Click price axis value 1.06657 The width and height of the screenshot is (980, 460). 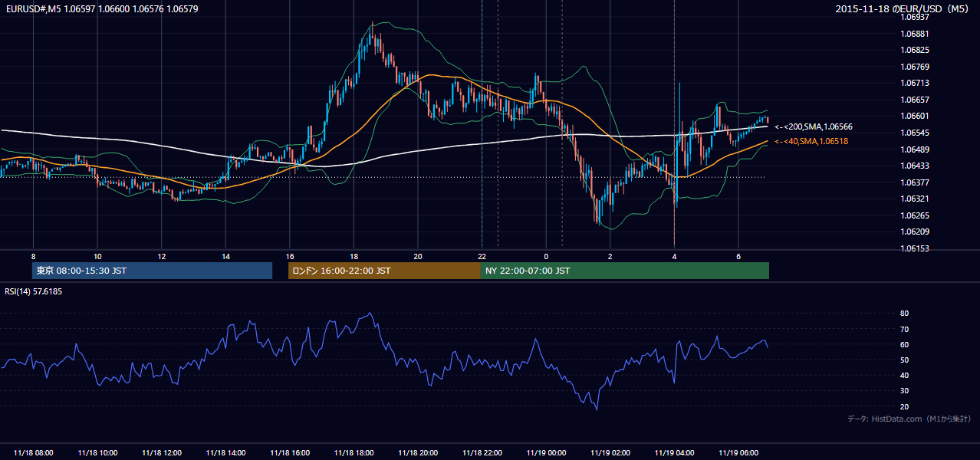coord(915,100)
